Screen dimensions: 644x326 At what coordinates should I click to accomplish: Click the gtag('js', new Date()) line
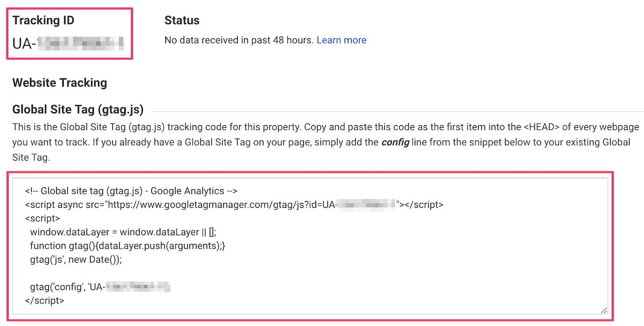click(76, 260)
